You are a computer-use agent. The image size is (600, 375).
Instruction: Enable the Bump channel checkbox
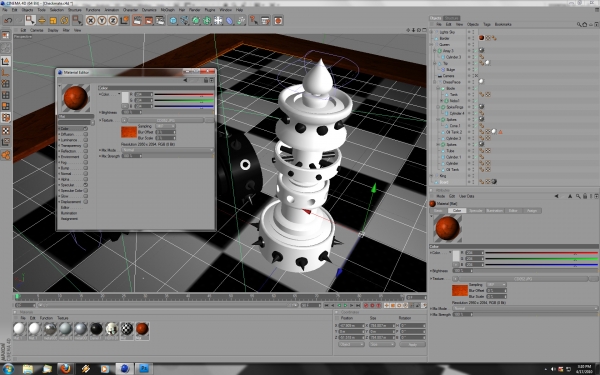point(85,168)
